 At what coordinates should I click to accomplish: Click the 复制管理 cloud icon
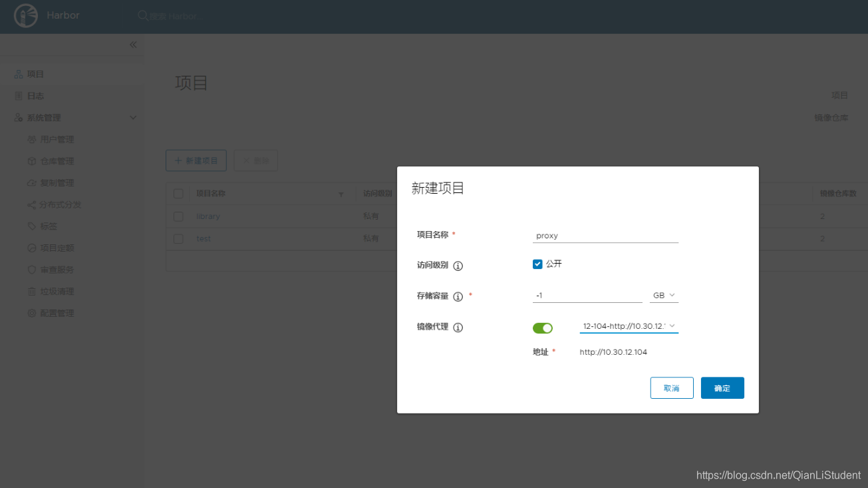point(31,183)
